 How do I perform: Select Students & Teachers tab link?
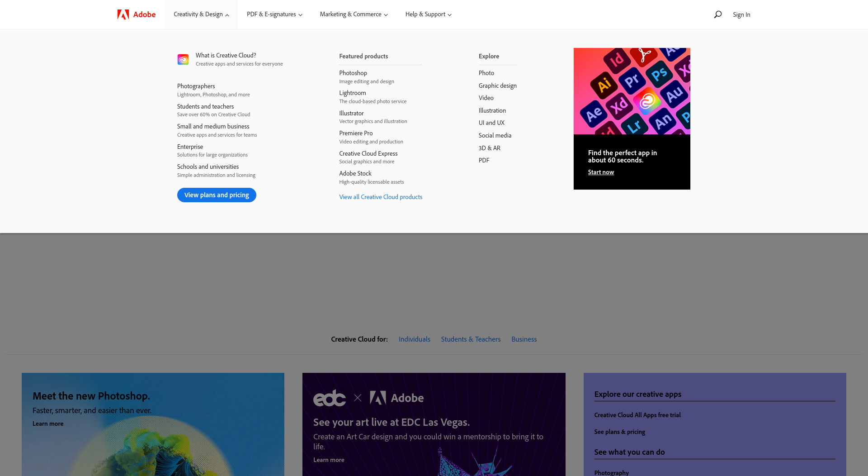[471, 339]
